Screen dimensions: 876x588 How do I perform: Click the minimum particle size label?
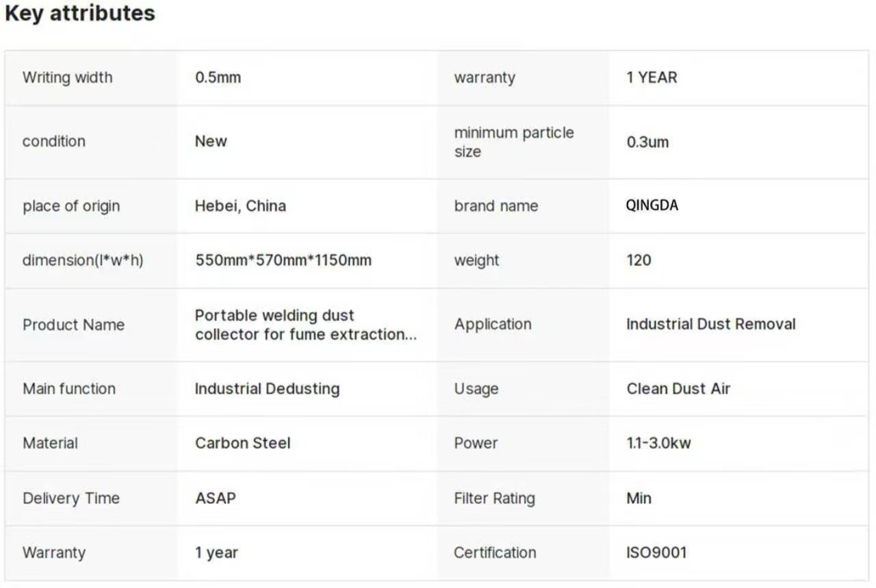513,142
